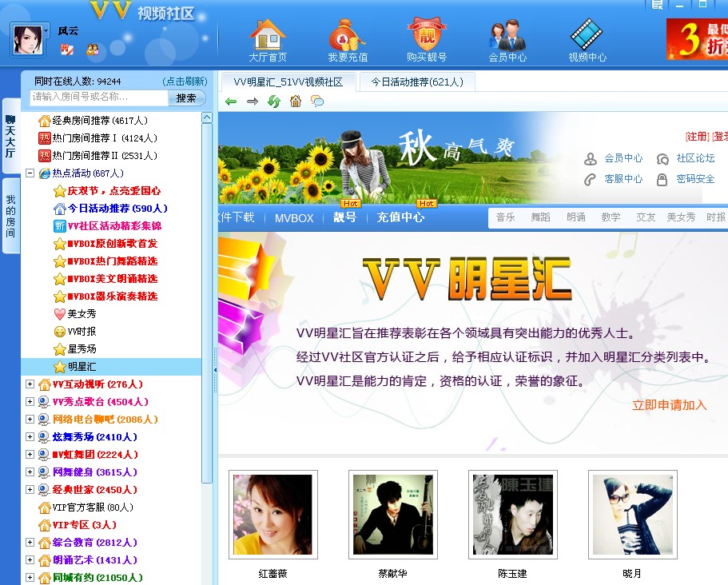Select 聊天大厅 vertical tab

point(10,136)
